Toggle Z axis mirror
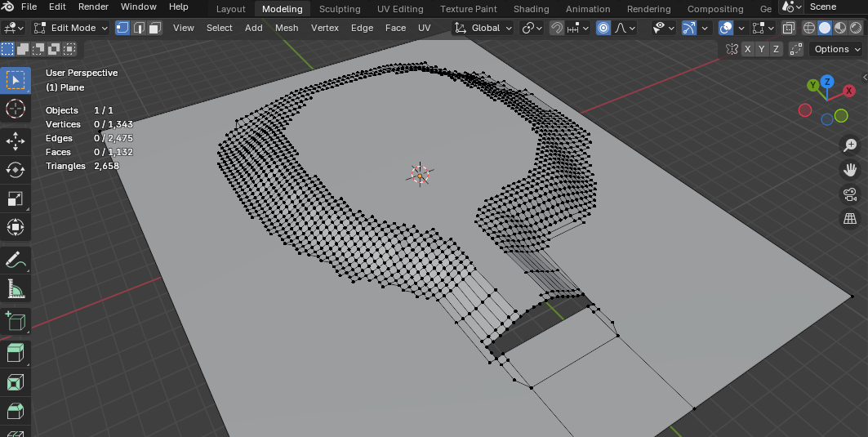Screen dimensions: 868x437 pyautogui.click(x=776, y=49)
